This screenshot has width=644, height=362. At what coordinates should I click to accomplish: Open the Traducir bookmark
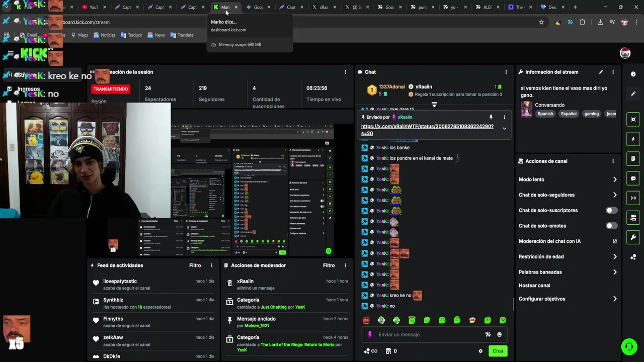[131, 35]
